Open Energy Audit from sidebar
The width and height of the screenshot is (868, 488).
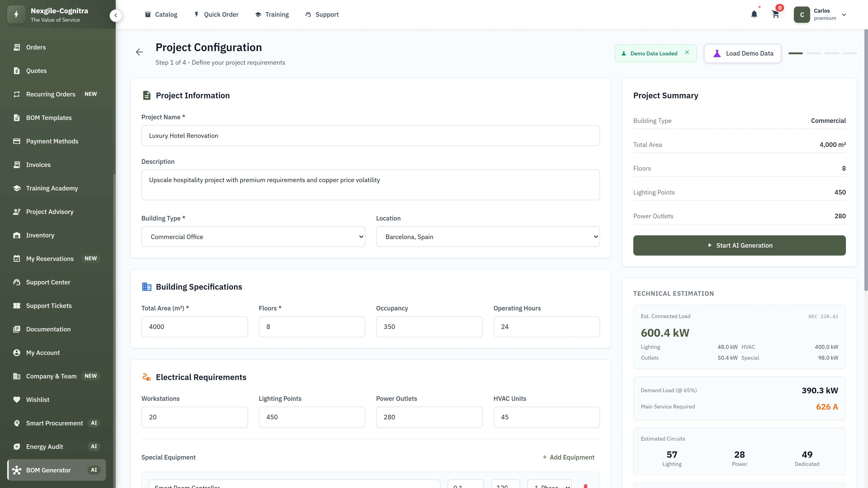pos(45,447)
